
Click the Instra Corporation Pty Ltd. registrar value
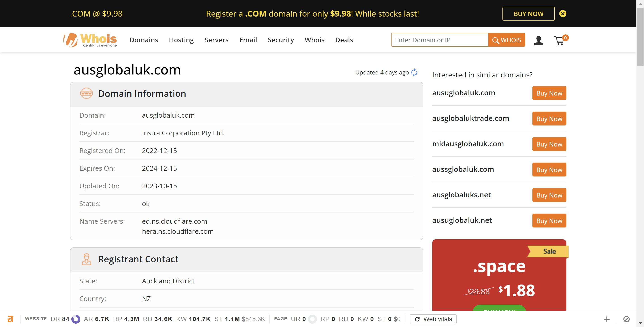click(183, 133)
